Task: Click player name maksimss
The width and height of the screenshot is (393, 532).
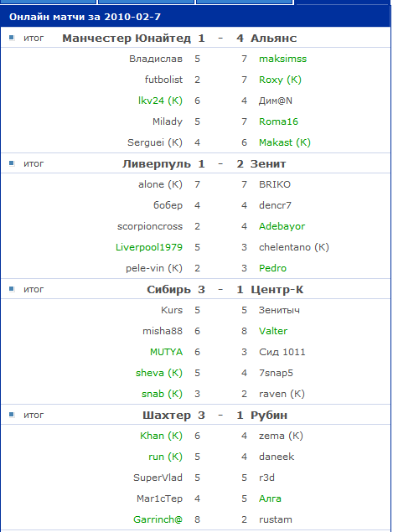Action: coord(282,59)
